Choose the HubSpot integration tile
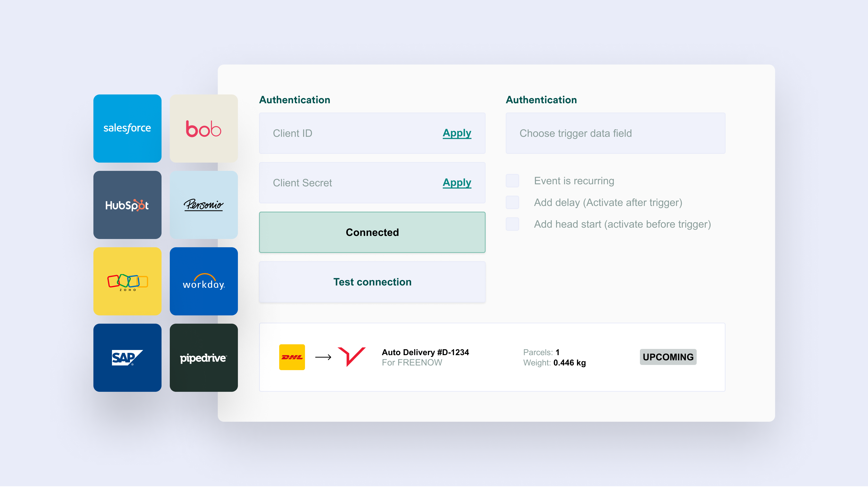 tap(127, 205)
